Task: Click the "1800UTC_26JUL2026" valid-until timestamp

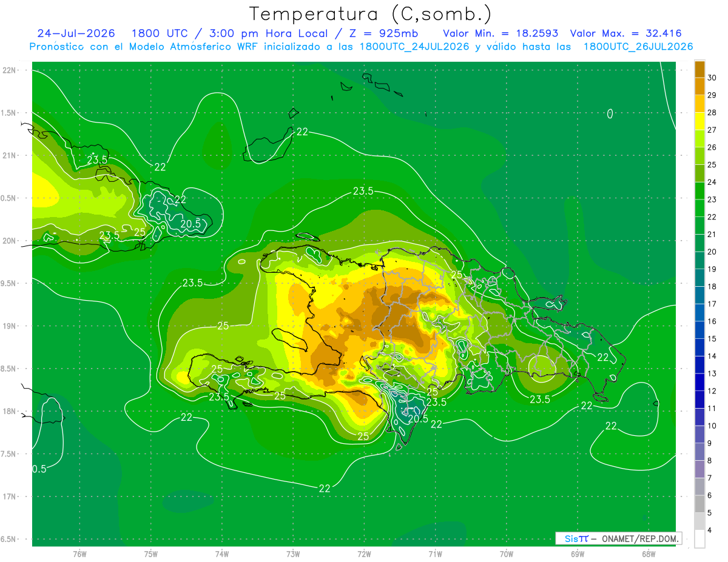Action: [638, 47]
